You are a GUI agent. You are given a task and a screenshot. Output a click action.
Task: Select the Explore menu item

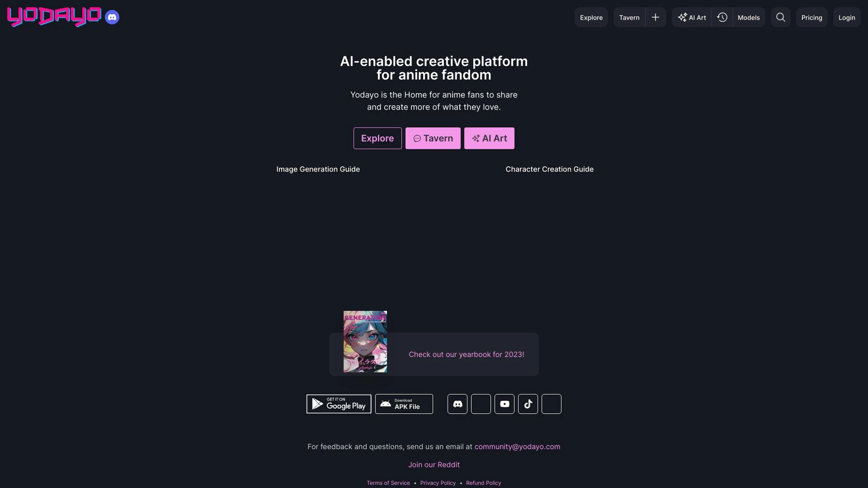click(591, 17)
